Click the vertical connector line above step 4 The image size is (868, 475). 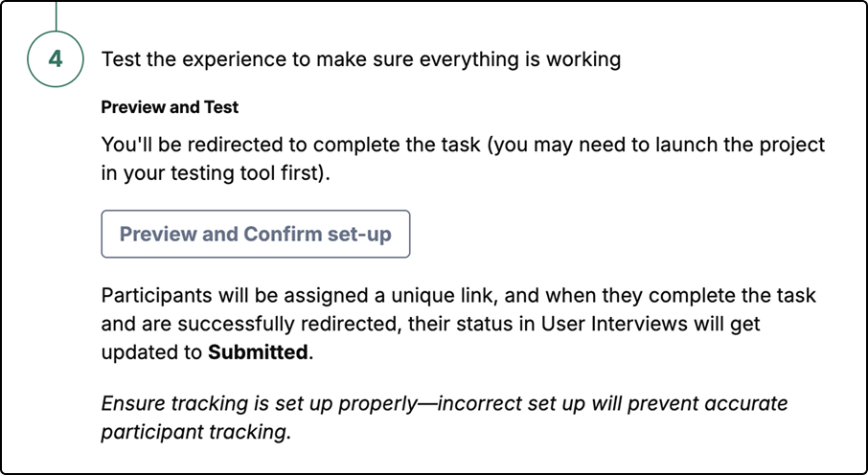click(56, 15)
